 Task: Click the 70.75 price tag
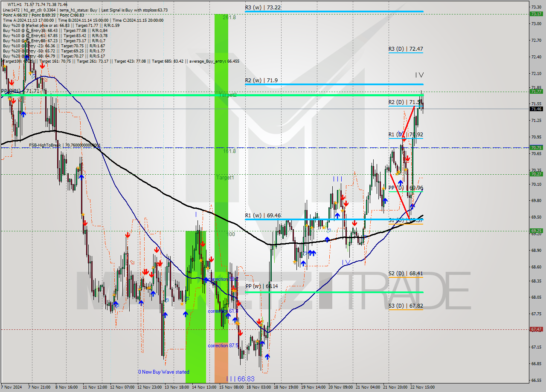pos(536,147)
